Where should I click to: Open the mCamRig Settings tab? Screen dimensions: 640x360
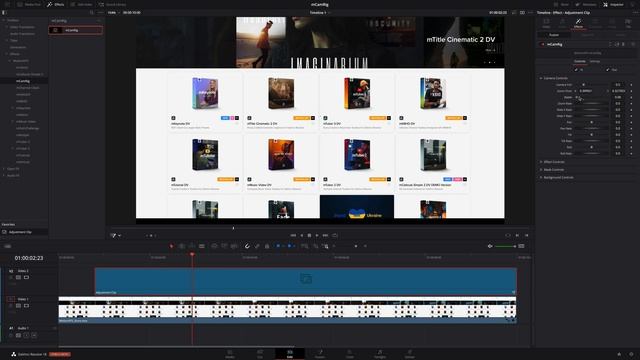click(x=595, y=61)
